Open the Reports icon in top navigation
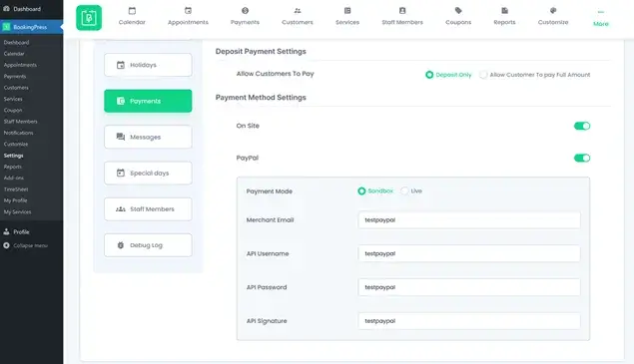Viewport: 634px width, 364px height. click(x=504, y=11)
